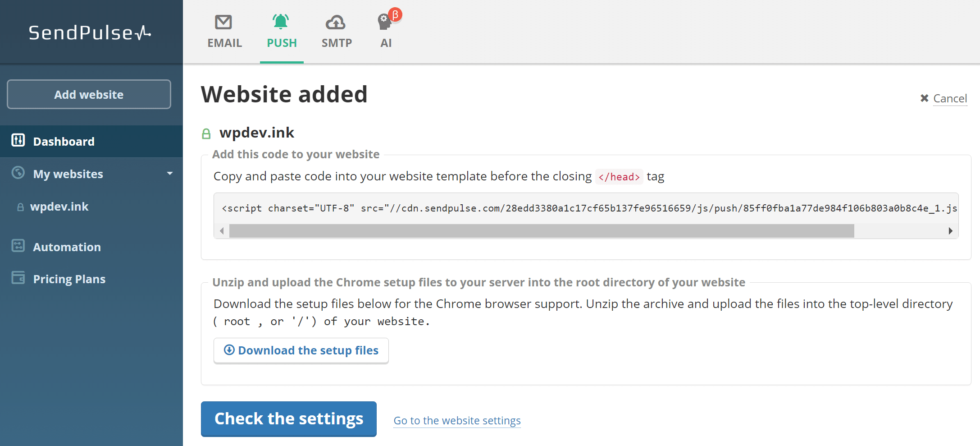Click the Check the settings button
Image resolution: width=980 pixels, height=446 pixels.
point(289,418)
